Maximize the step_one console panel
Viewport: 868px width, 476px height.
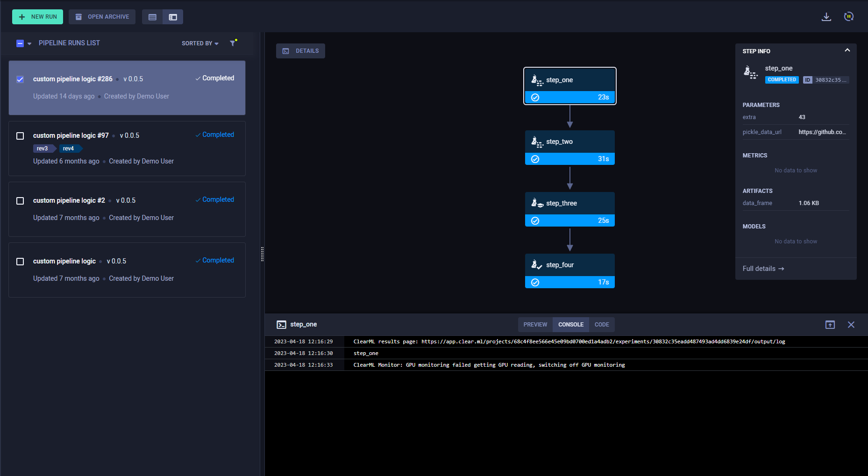point(830,325)
